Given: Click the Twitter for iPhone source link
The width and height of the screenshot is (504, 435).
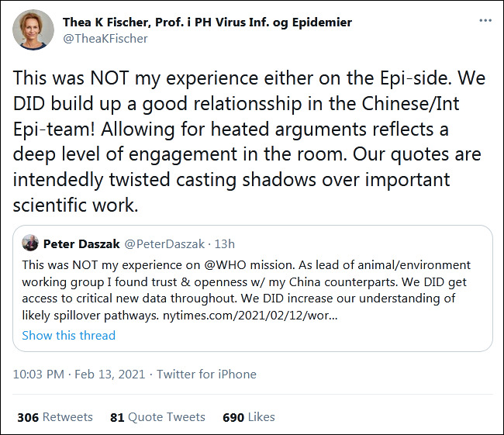Looking at the screenshot, I should point(206,374).
